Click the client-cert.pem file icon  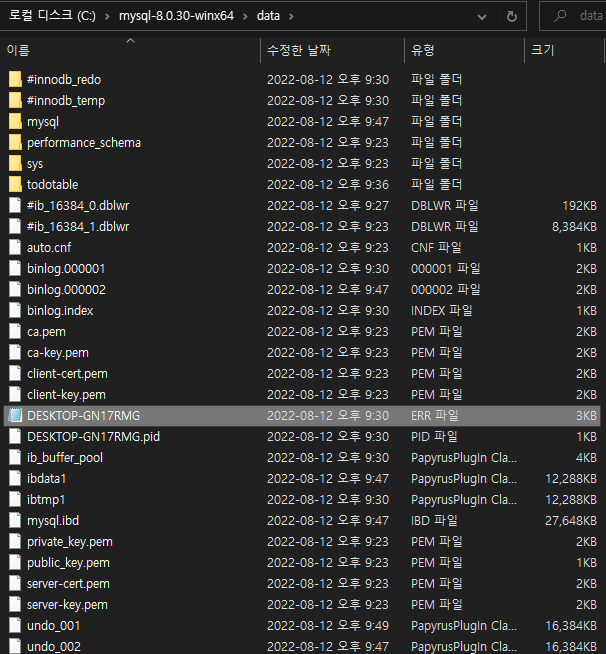[15, 373]
